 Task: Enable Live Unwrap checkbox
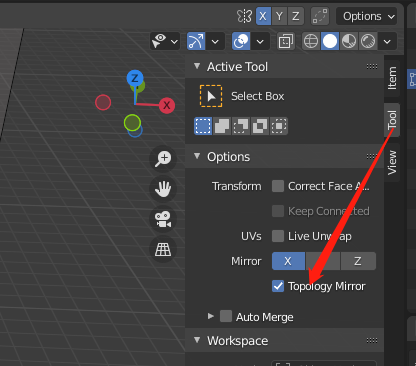click(x=278, y=236)
